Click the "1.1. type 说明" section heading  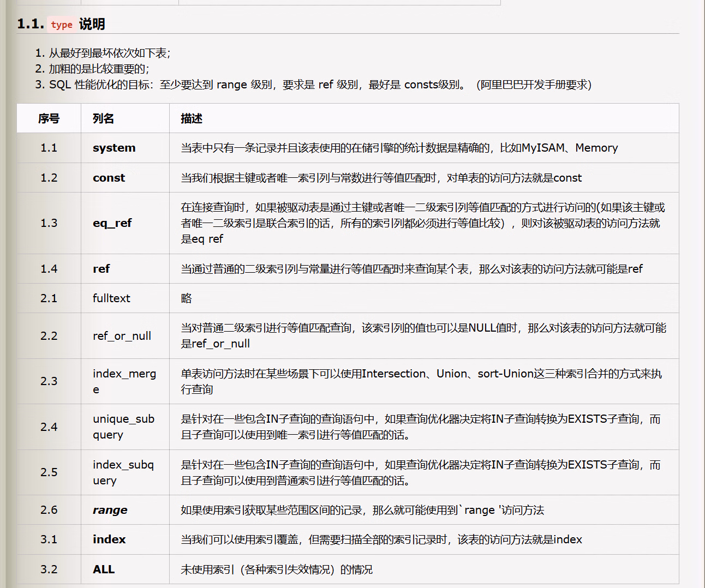[61, 24]
